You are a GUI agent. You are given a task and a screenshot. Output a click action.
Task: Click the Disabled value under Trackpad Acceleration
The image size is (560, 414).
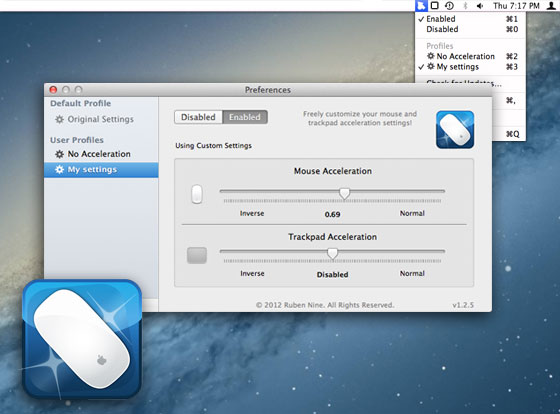coord(332,275)
